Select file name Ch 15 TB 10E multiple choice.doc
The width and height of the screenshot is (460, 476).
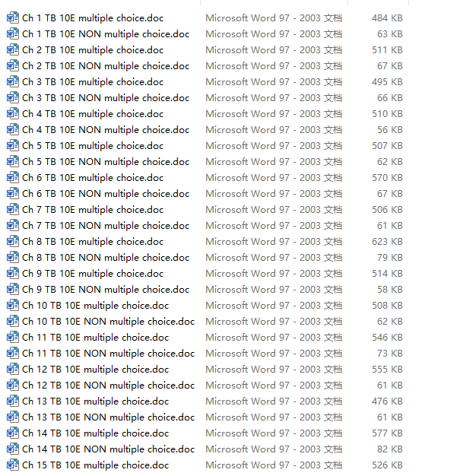click(95, 465)
